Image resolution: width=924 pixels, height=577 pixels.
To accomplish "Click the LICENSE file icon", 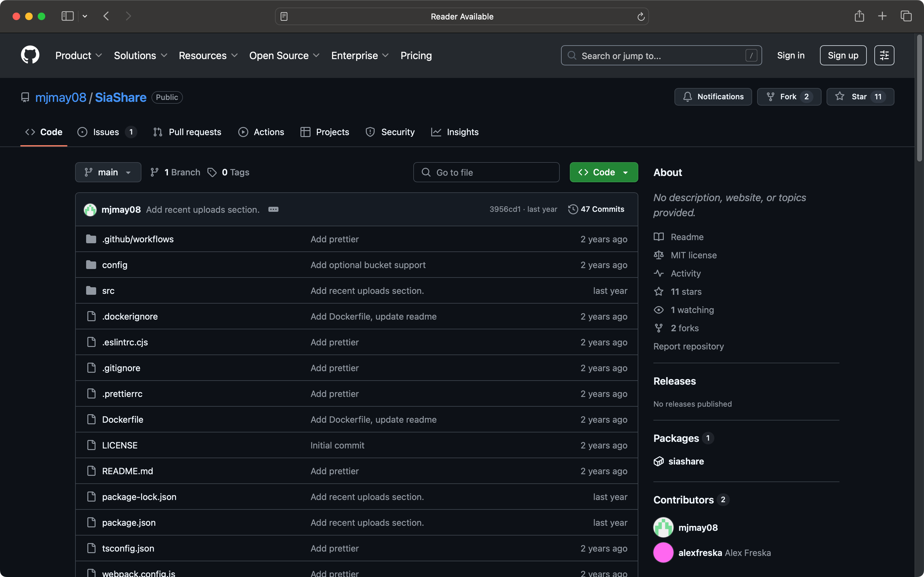I will [x=91, y=445].
